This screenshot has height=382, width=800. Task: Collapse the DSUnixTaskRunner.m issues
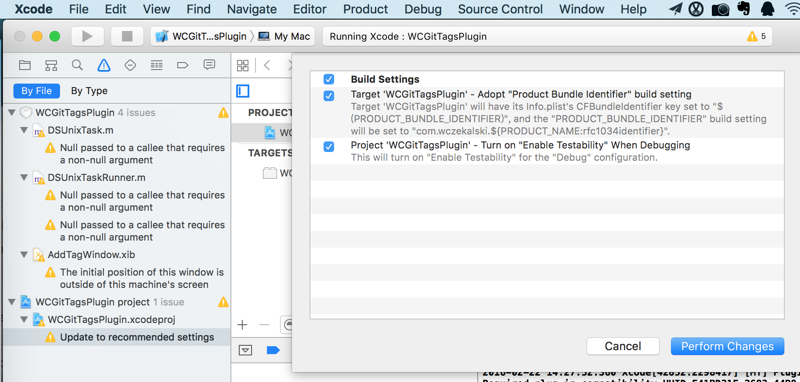click(24, 177)
